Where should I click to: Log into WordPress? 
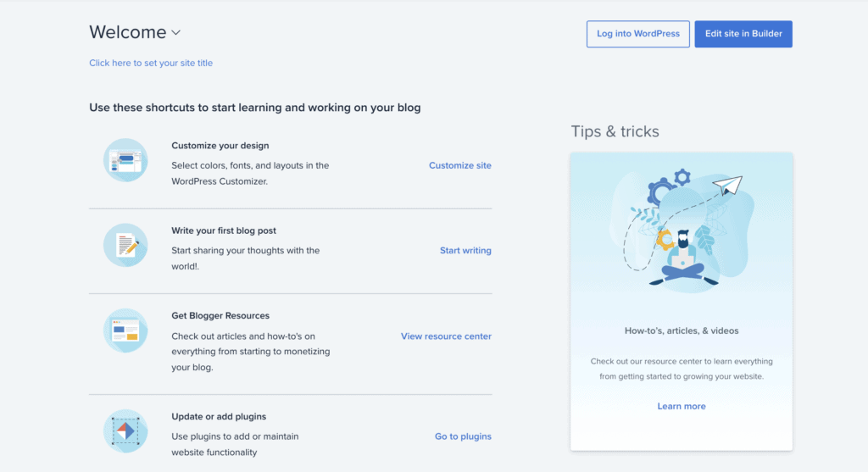tap(637, 34)
